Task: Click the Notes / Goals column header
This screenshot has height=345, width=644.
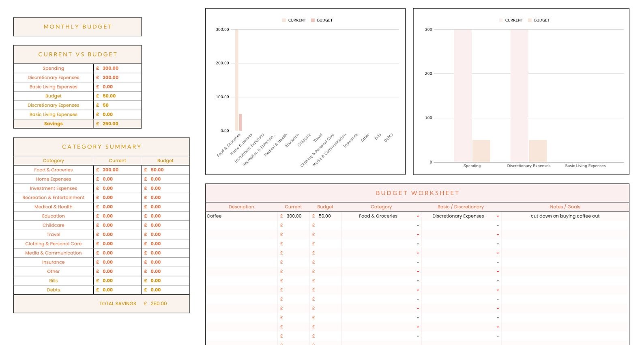Action: 565,207
